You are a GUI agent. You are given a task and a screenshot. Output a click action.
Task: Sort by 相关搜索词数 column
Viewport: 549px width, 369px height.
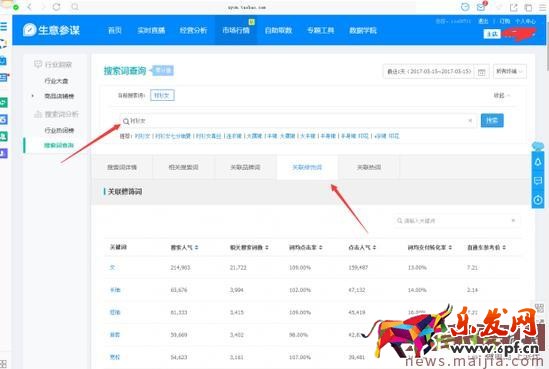pos(249,248)
